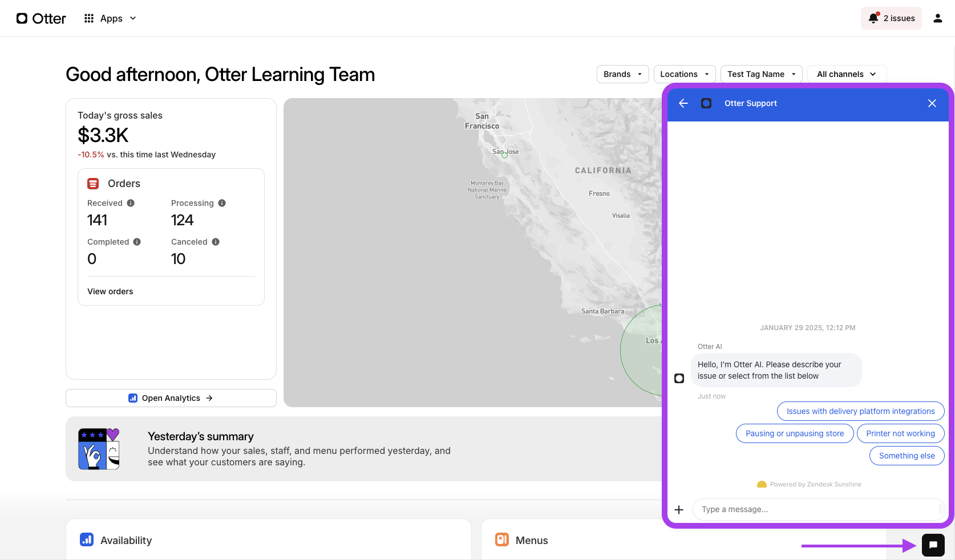
Task: Focus the Type a message field
Action: tap(816, 509)
